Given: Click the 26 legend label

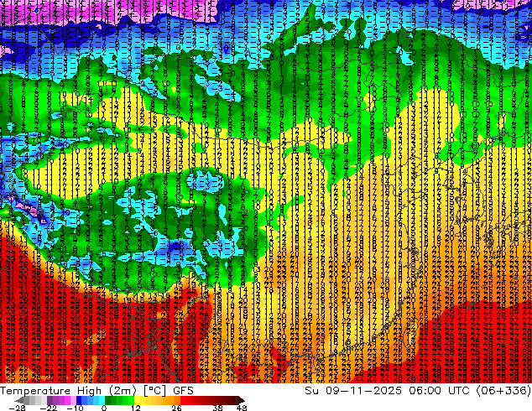Looking at the screenshot, I should pos(176,408).
